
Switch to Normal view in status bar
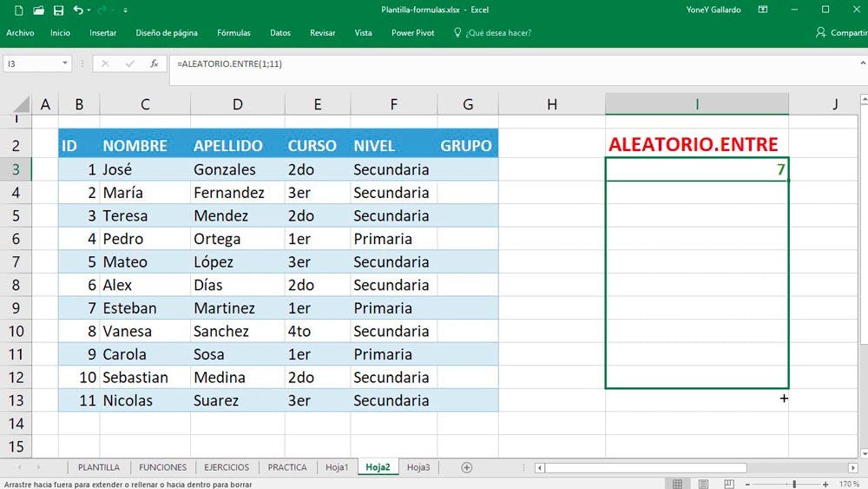(x=677, y=483)
